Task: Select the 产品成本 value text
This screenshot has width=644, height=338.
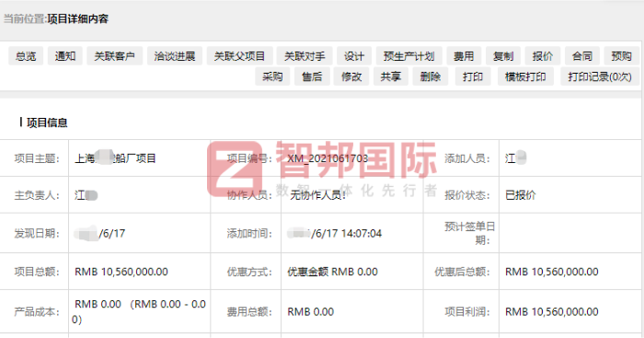Action: (x=139, y=311)
